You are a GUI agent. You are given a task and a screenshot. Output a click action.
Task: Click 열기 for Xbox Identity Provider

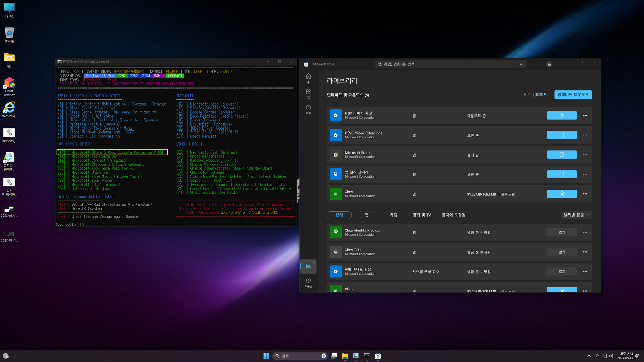click(x=562, y=232)
